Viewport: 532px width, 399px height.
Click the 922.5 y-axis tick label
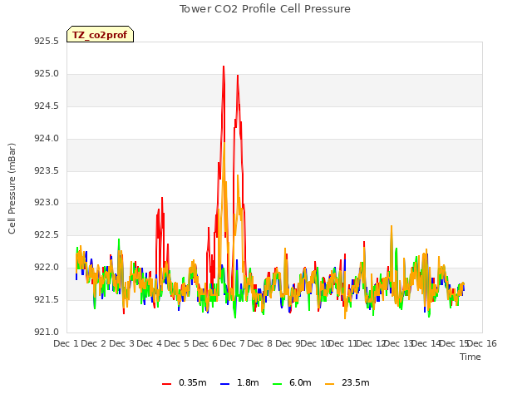(47, 234)
